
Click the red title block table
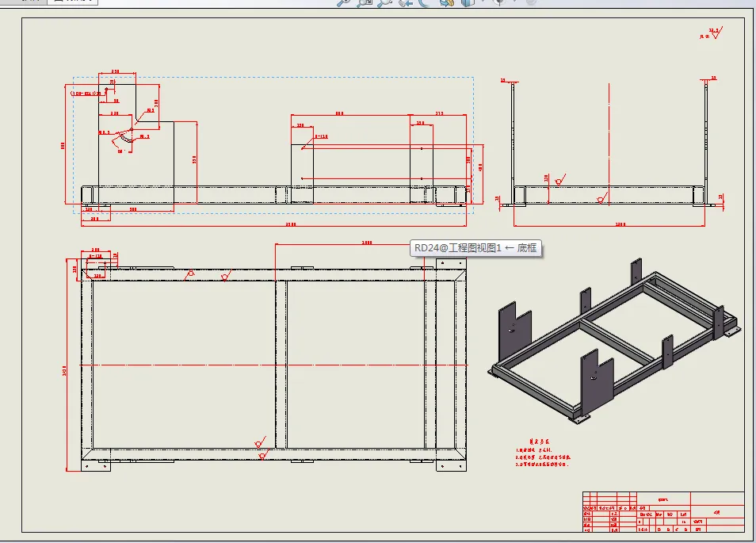(x=663, y=512)
